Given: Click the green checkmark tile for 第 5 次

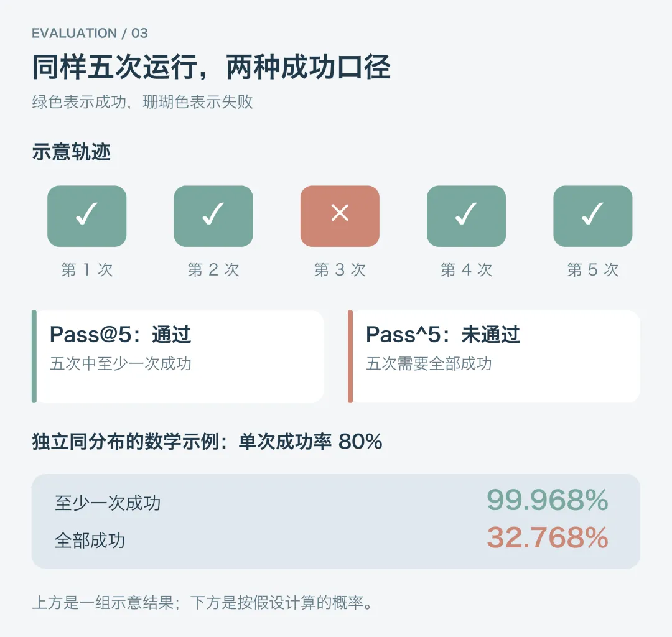Looking at the screenshot, I should pos(593,216).
